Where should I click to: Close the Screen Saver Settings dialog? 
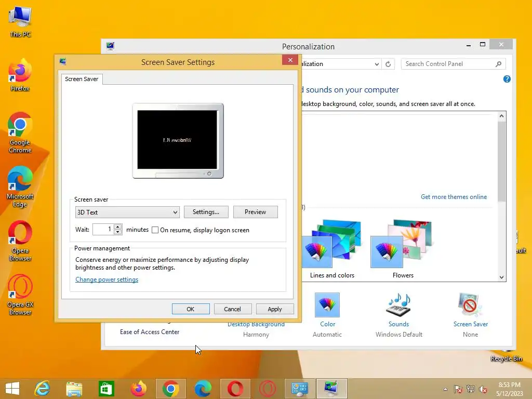pos(290,60)
